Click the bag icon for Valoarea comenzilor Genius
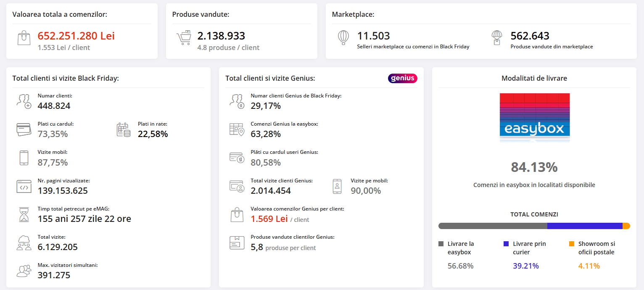 tap(237, 214)
